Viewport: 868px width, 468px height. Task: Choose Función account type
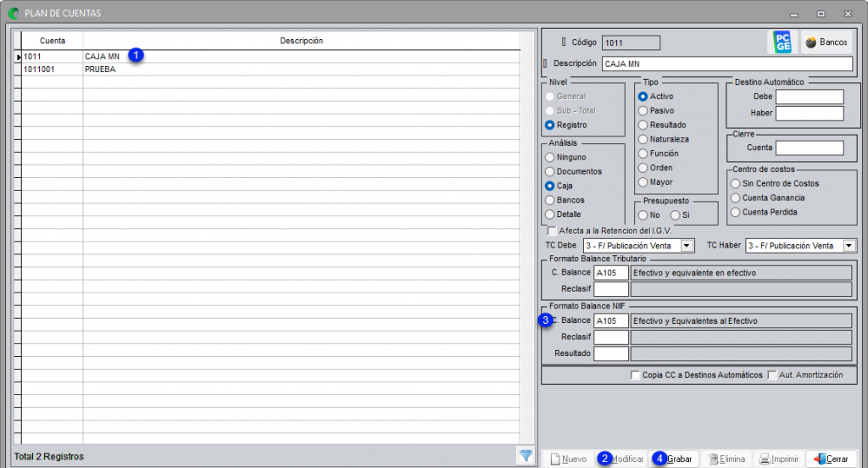click(x=643, y=153)
